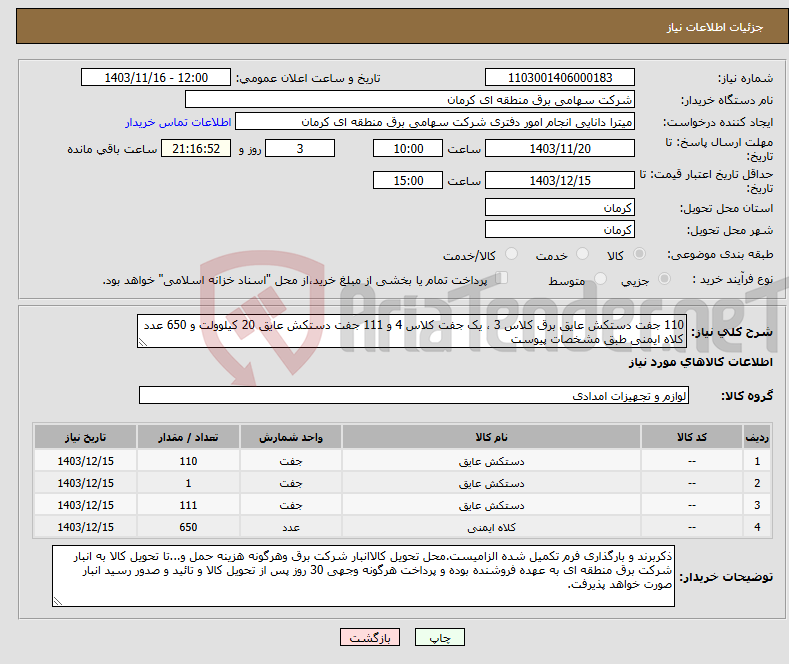This screenshot has height=664, width=789.
Task: Click the announcement date field 1403/11/16 - 12:00
Action: (x=156, y=77)
